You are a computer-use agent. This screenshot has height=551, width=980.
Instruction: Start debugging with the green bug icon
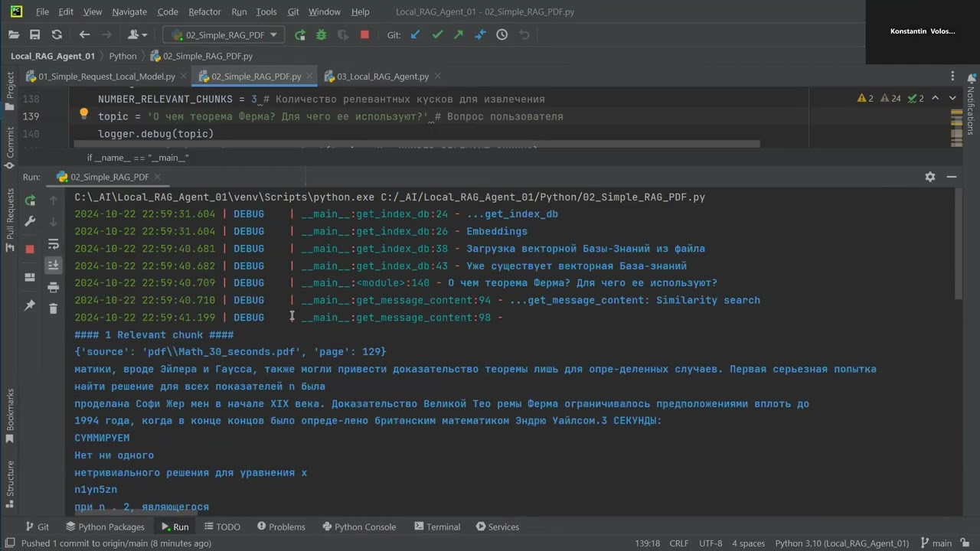pyautogui.click(x=322, y=34)
